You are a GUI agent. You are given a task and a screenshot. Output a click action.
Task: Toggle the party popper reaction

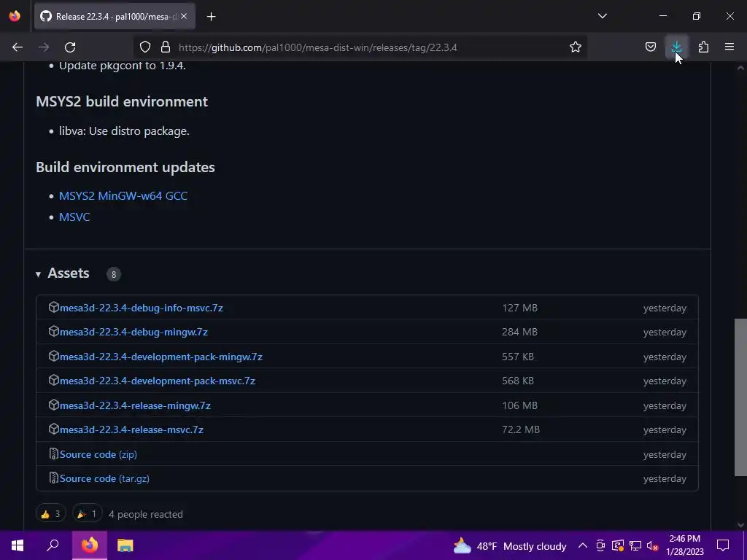[88, 514]
